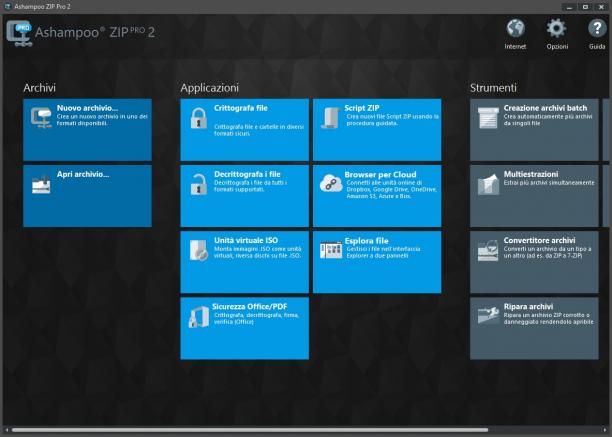Click the Nuovo archivio clamp icon
This screenshot has width=612, height=437.
pyautogui.click(x=41, y=117)
